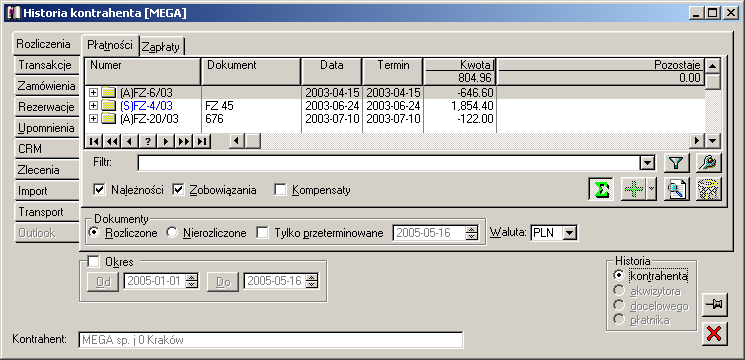Enable the Okres checkbox
This screenshot has height=360, width=745.
click(x=94, y=262)
